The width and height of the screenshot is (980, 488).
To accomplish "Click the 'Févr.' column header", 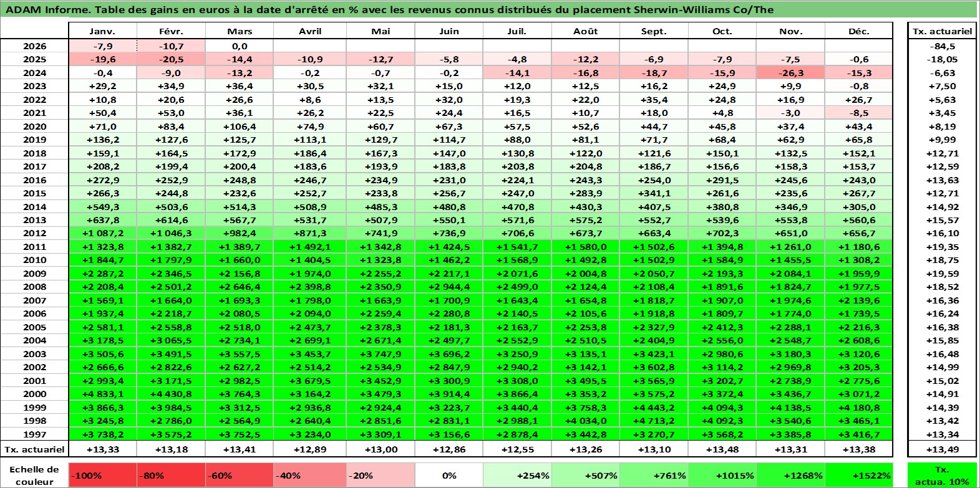I will (x=171, y=31).
